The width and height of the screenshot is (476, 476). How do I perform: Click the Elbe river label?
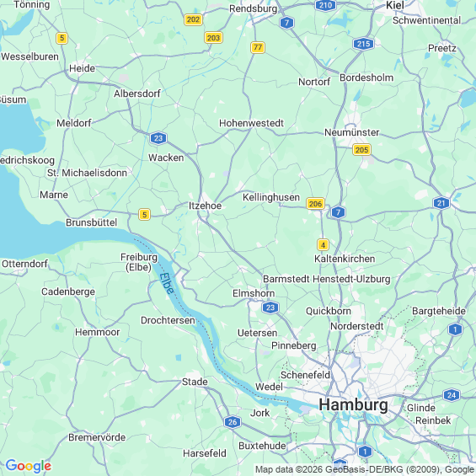pyautogui.click(x=167, y=284)
